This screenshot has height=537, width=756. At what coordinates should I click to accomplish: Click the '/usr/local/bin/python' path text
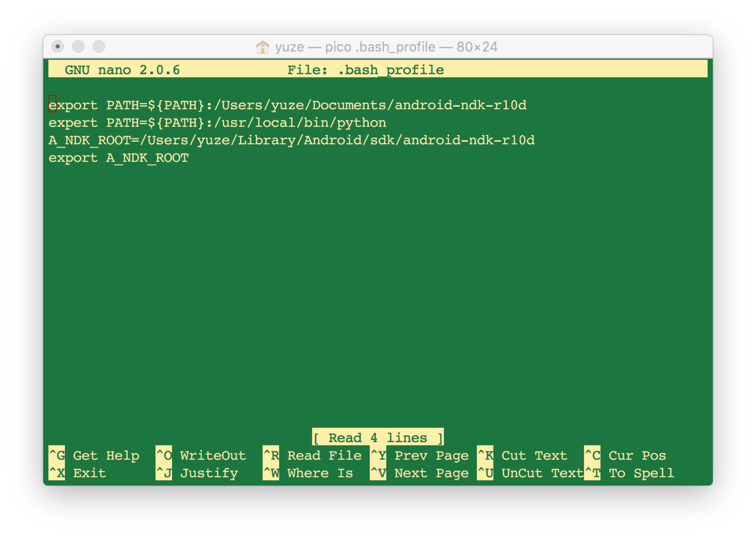pos(300,123)
